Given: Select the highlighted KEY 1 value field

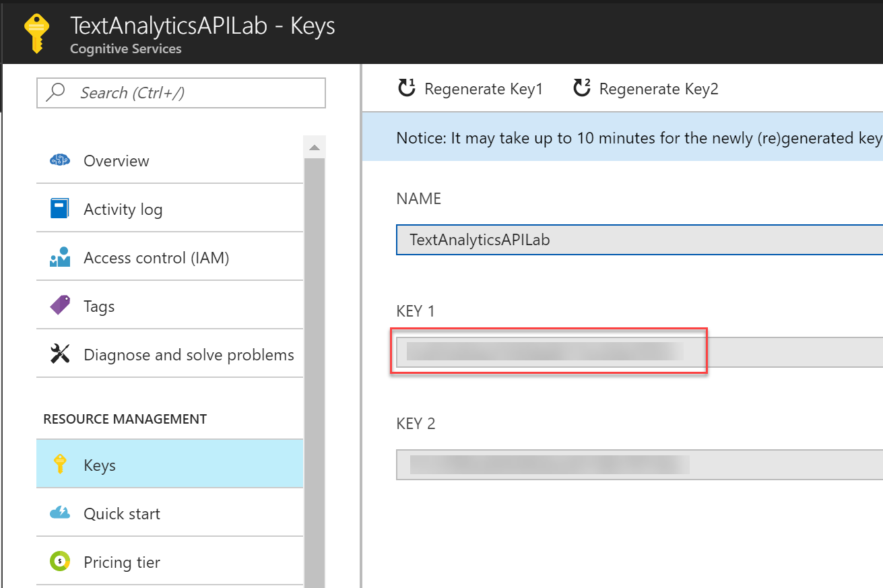Looking at the screenshot, I should (x=549, y=352).
